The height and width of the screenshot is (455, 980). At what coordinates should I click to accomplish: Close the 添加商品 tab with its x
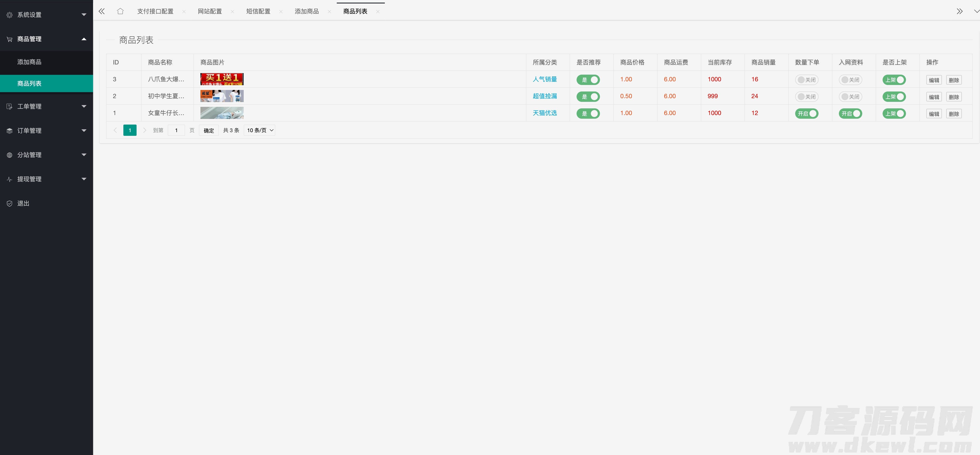(329, 12)
